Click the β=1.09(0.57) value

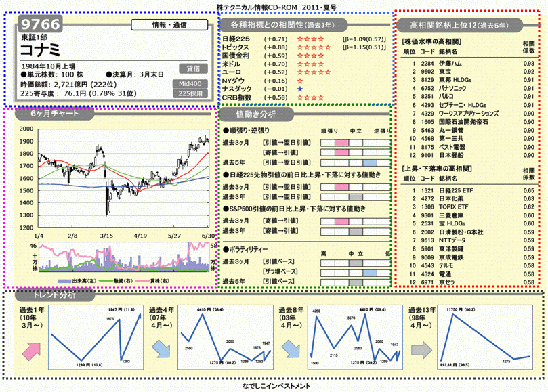click(x=364, y=39)
